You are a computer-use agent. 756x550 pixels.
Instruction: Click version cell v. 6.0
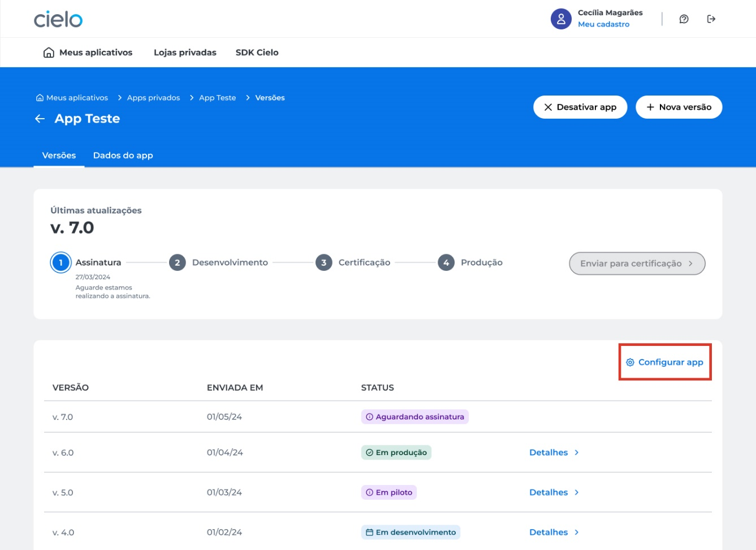click(63, 453)
